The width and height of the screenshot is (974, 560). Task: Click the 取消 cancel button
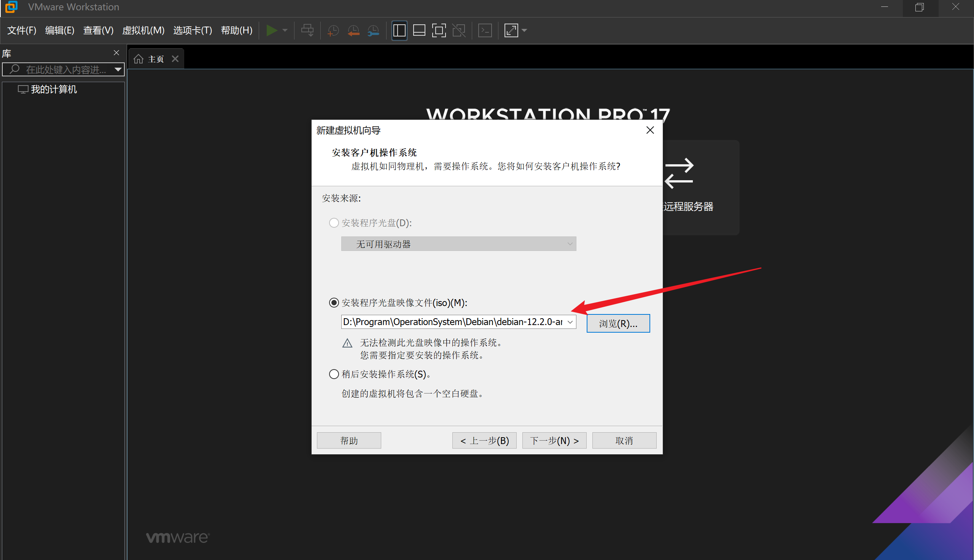click(x=624, y=440)
